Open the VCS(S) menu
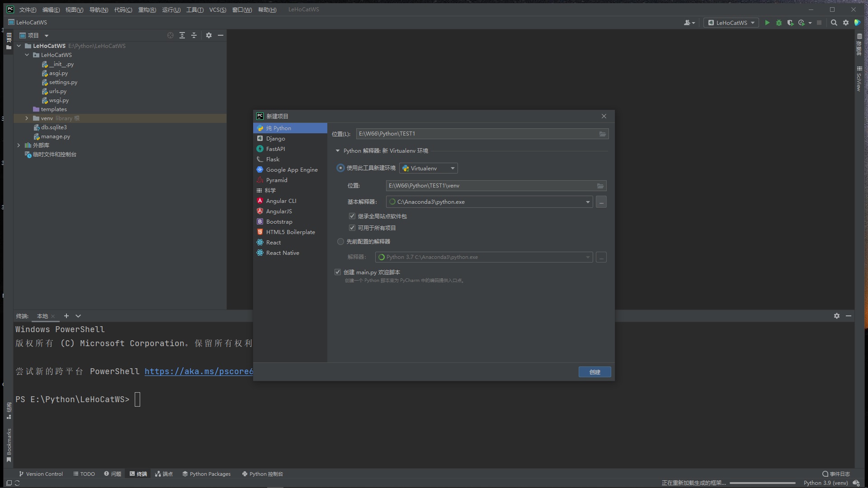Image resolution: width=868 pixels, height=488 pixels. click(x=217, y=9)
